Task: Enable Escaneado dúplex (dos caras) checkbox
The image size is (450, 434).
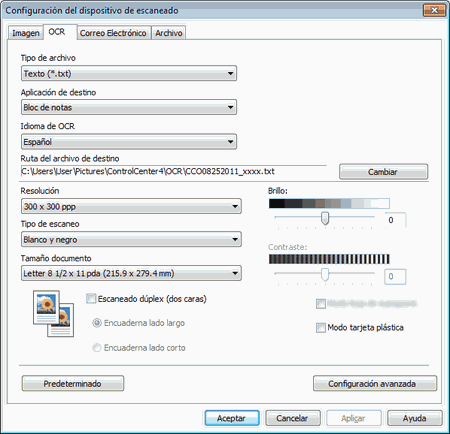Action: click(x=91, y=299)
